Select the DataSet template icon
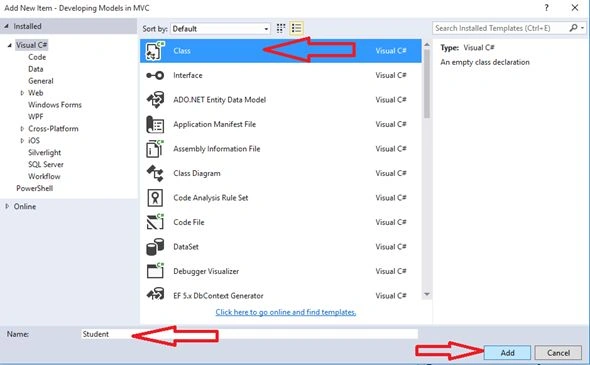The width and height of the screenshot is (590, 365). (x=155, y=247)
